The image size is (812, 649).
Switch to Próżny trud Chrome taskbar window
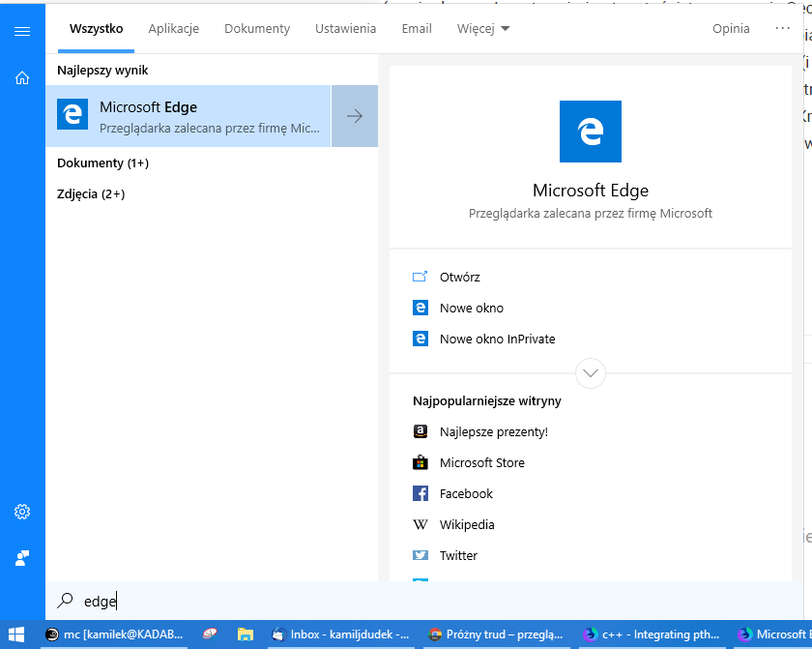pyautogui.click(x=496, y=634)
